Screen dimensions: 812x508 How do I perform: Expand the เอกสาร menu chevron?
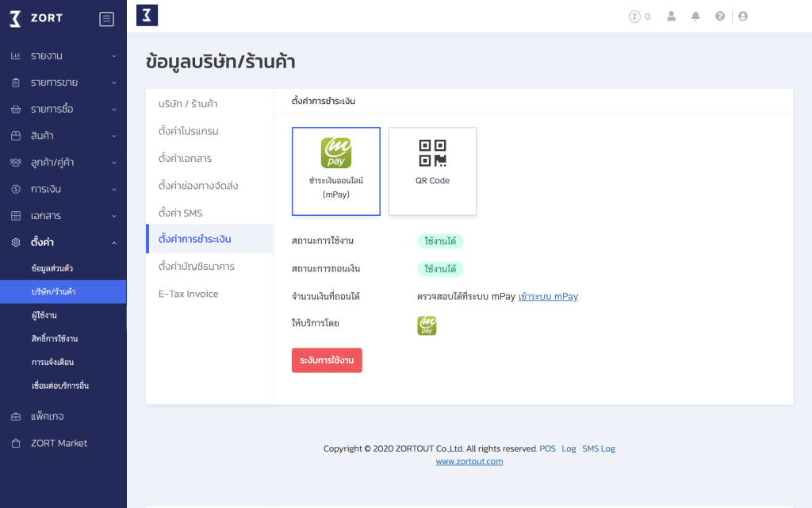[114, 216]
